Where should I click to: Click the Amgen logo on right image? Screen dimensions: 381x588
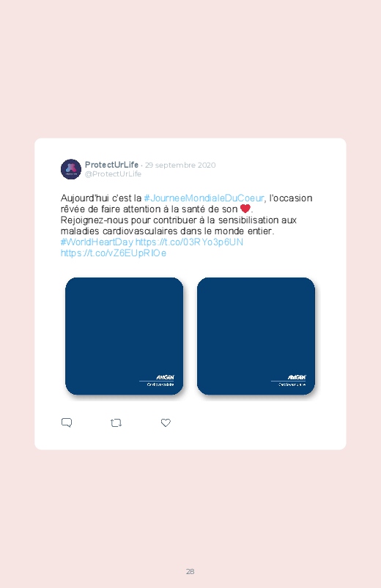coord(297,377)
